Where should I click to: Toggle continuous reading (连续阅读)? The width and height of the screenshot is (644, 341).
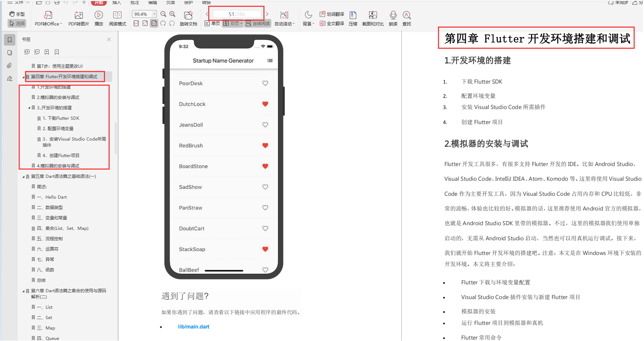pos(258,23)
